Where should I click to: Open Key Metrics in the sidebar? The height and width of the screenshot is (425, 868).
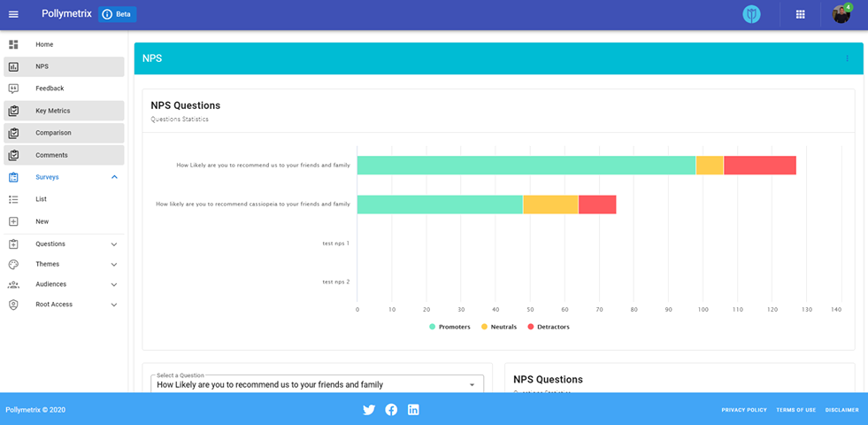pos(64,111)
